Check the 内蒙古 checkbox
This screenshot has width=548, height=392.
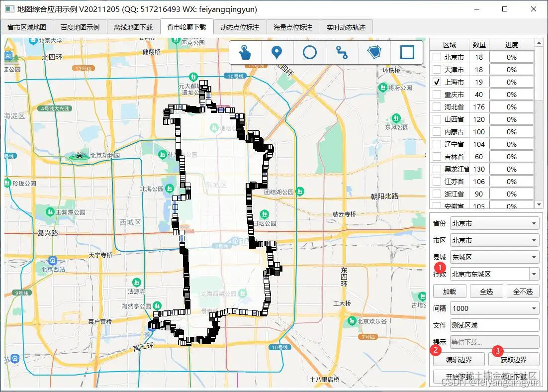pyautogui.click(x=437, y=132)
